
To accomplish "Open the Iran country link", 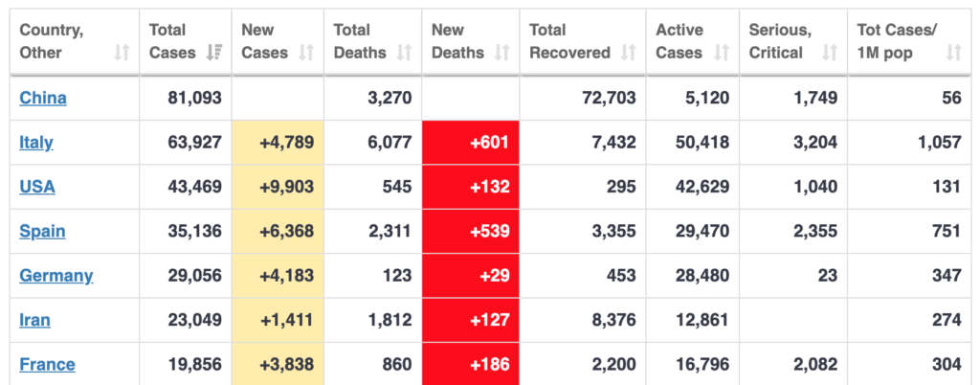I will click(x=35, y=320).
